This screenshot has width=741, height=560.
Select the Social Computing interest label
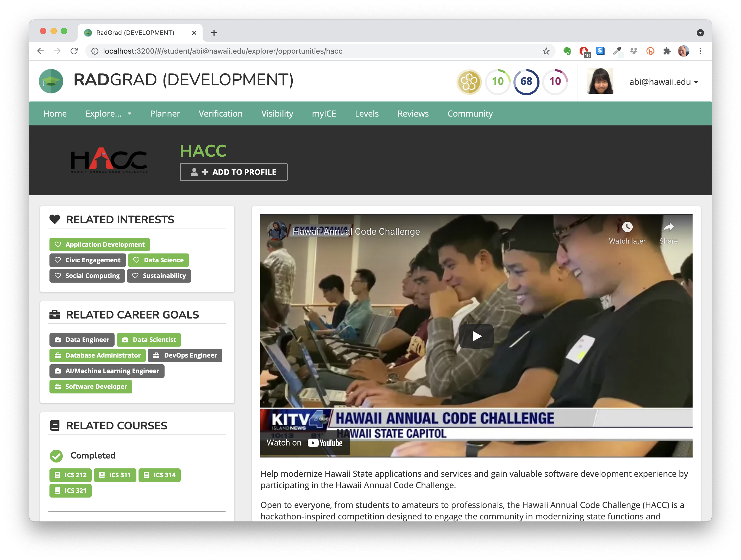pyautogui.click(x=87, y=276)
